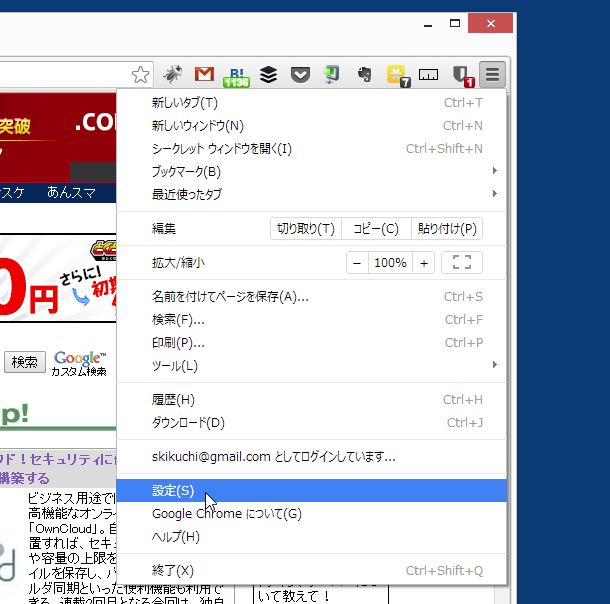
Task: Open 履歴(H) history
Action: [311, 399]
